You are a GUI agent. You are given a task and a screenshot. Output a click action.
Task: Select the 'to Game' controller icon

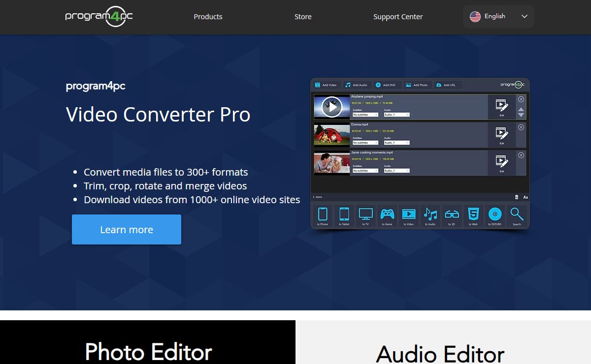tap(387, 215)
